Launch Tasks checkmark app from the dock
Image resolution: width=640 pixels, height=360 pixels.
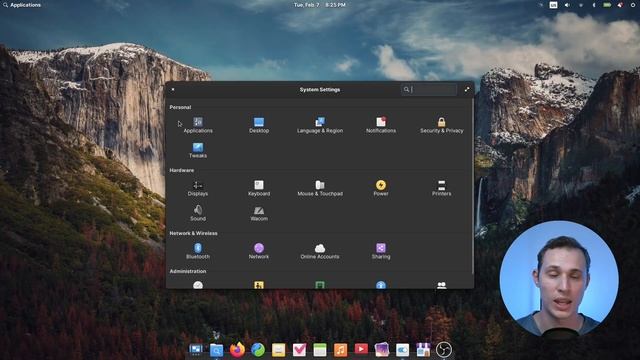pyautogui.click(x=299, y=350)
